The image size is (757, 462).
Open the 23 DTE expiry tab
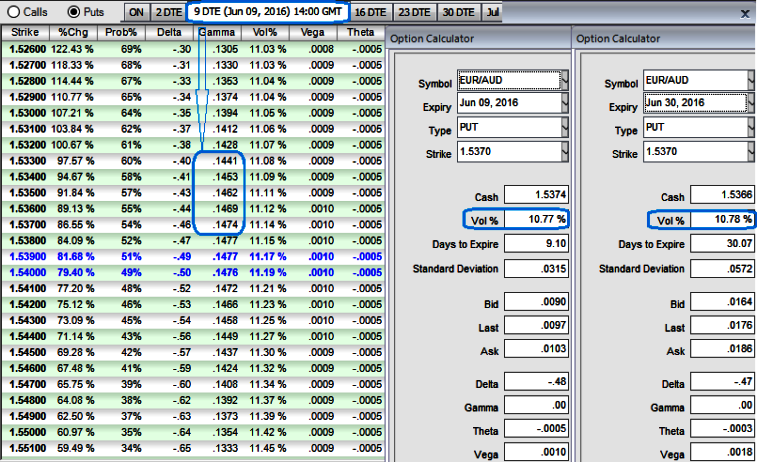pyautogui.click(x=415, y=13)
